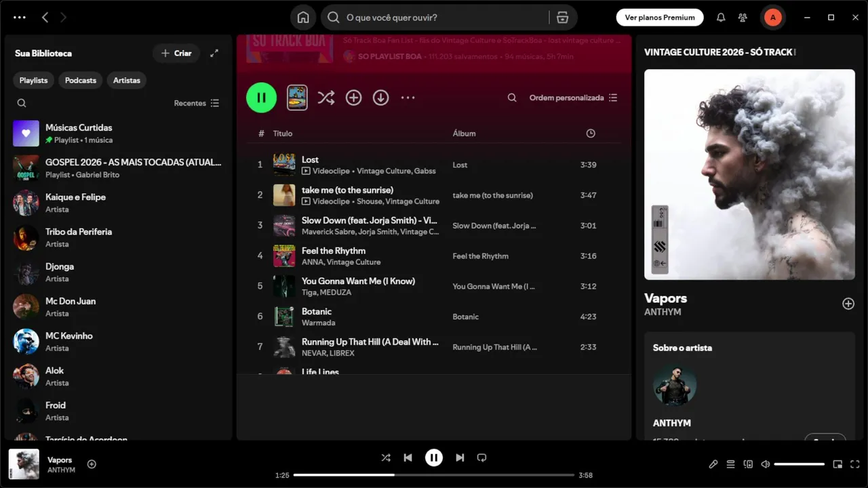Open artist 'Kaique e Felipe' in the library
The width and height of the screenshot is (868, 488).
click(x=118, y=203)
